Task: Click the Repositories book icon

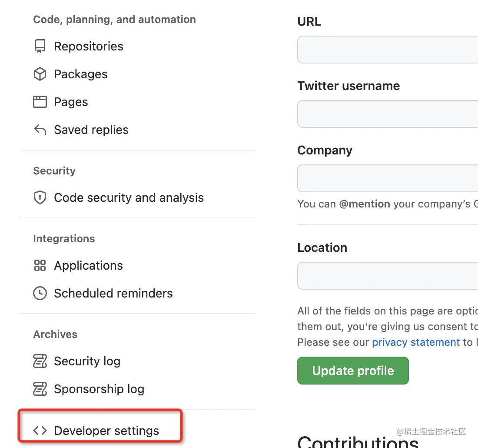Action: coord(40,46)
